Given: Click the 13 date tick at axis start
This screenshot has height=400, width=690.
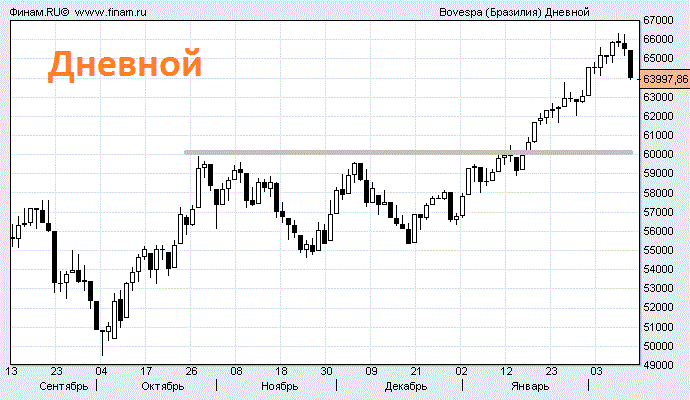Looking at the screenshot, I should 12,372.
